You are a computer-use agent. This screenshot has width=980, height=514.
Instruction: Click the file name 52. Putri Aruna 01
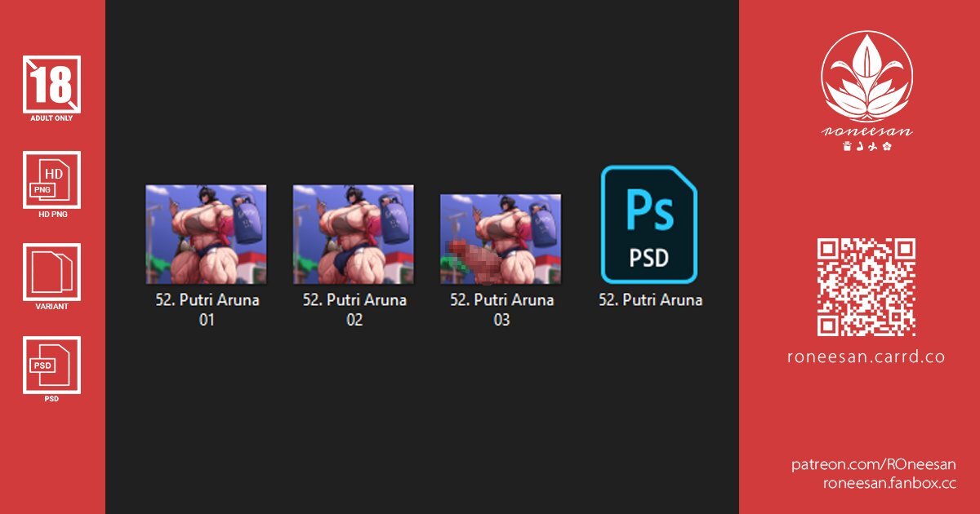[207, 310]
